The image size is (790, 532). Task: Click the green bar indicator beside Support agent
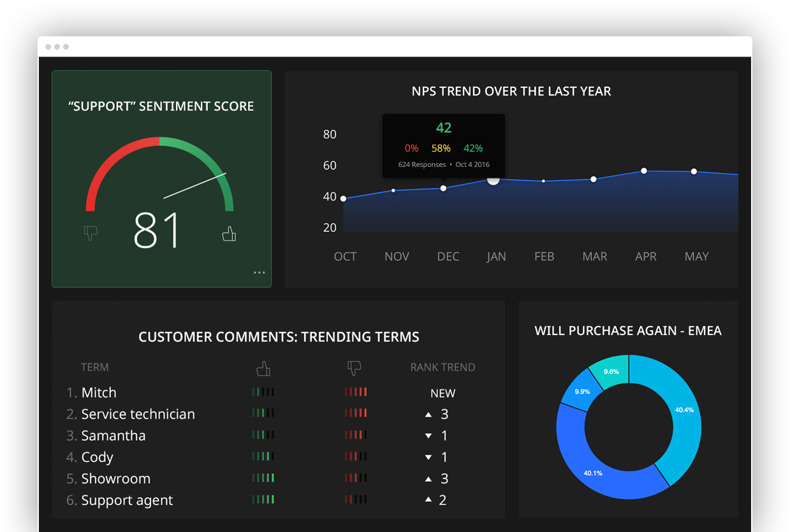[263, 500]
